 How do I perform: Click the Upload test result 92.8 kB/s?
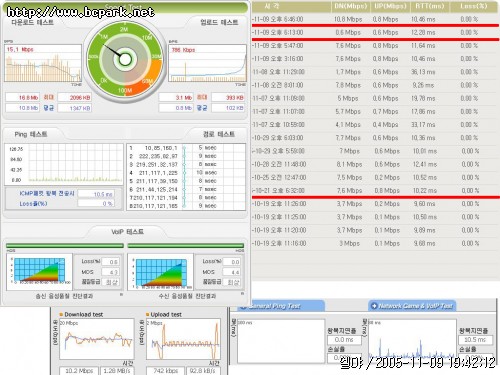[x=204, y=371]
